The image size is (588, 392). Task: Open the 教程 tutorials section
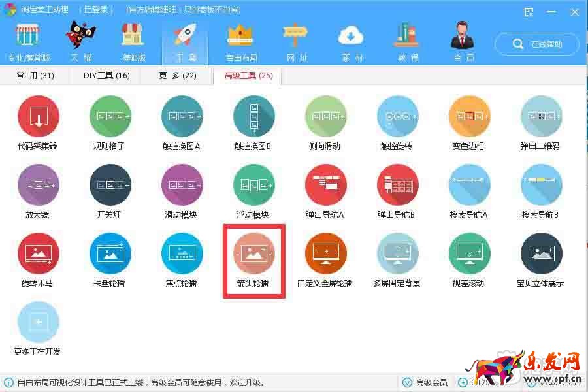408,42
